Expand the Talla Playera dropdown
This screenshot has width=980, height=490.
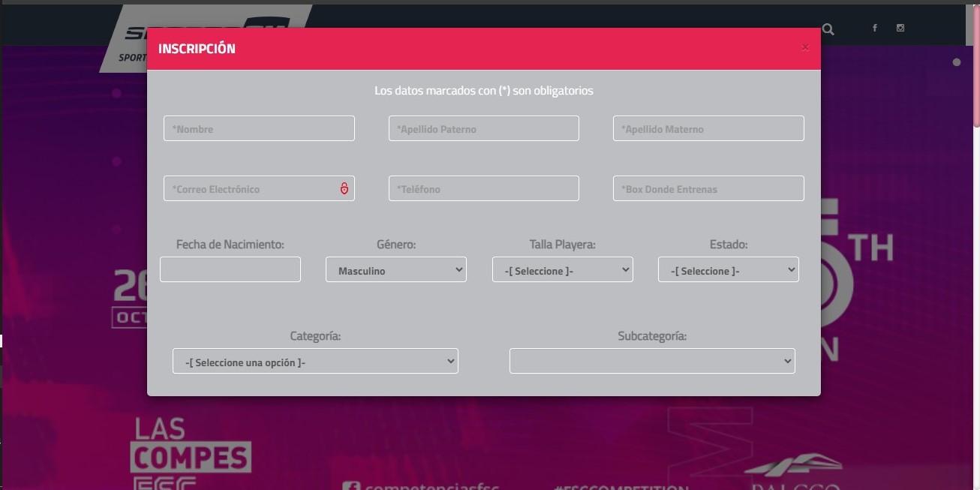[562, 270]
